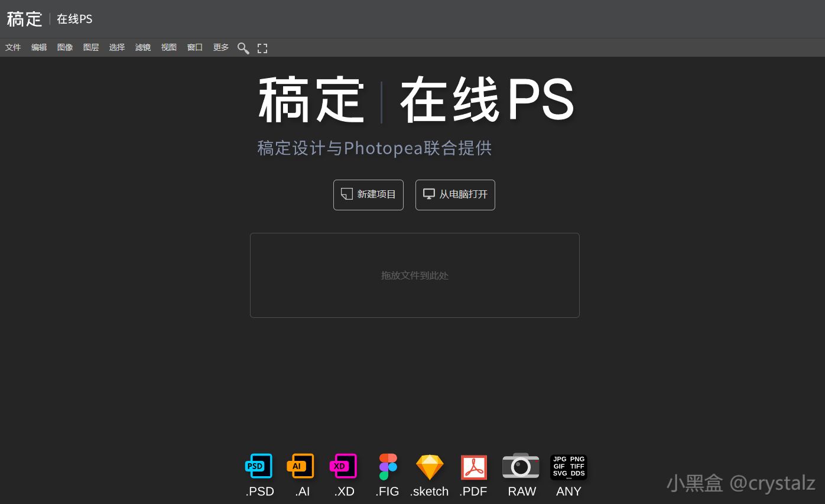Pick the .sketch diamond icon
825x504 pixels.
[x=430, y=467]
